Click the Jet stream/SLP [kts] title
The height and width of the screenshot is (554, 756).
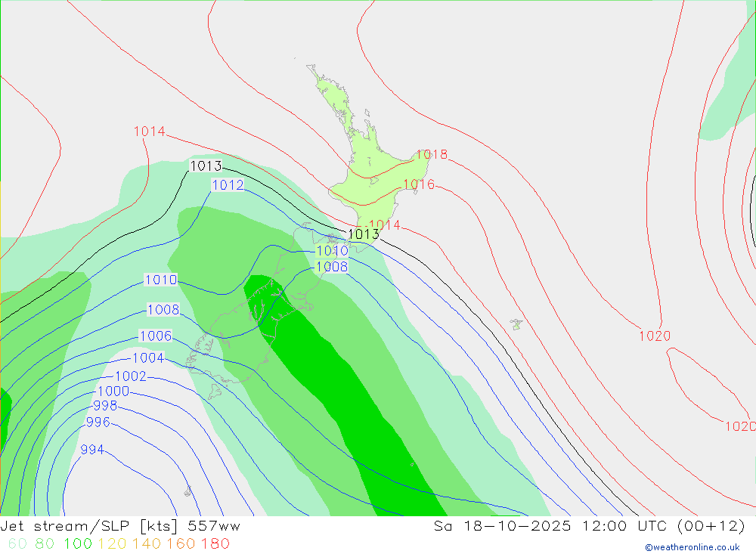point(90,526)
